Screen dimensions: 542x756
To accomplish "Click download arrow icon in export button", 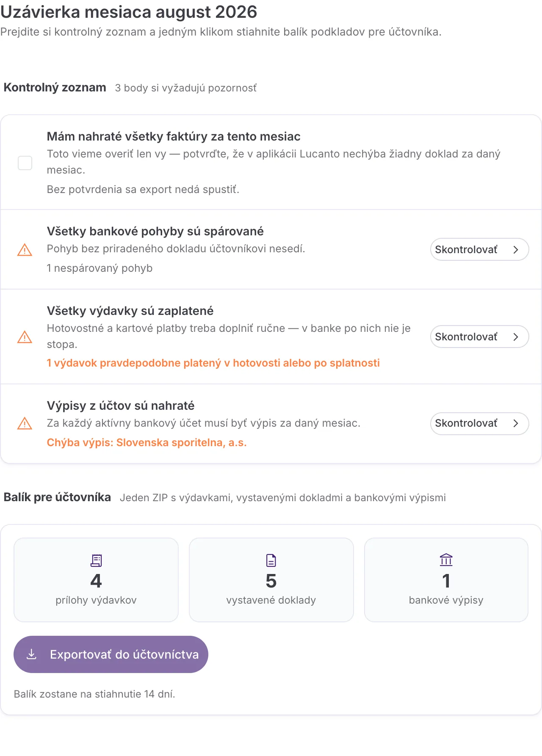I will [x=31, y=654].
